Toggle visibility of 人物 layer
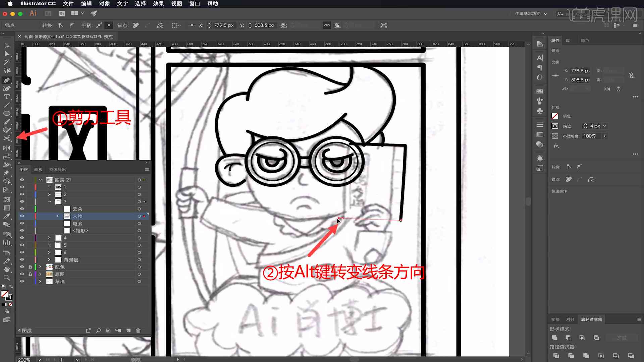 22,216
